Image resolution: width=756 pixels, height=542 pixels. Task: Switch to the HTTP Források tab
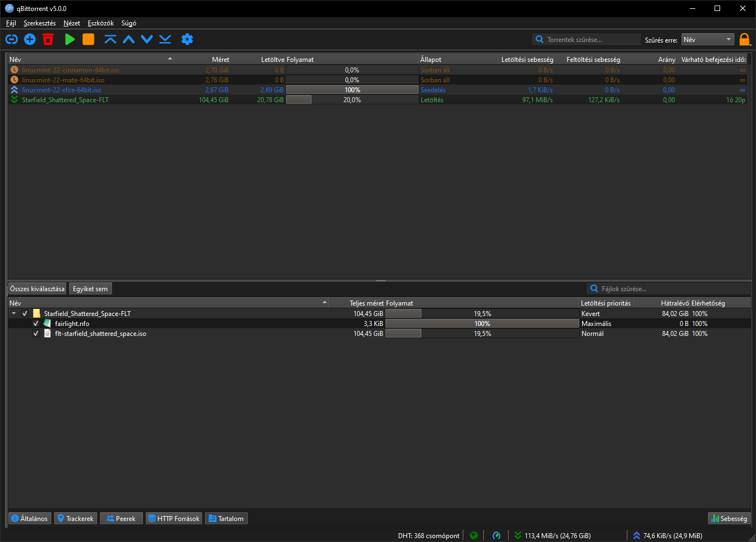coord(174,518)
